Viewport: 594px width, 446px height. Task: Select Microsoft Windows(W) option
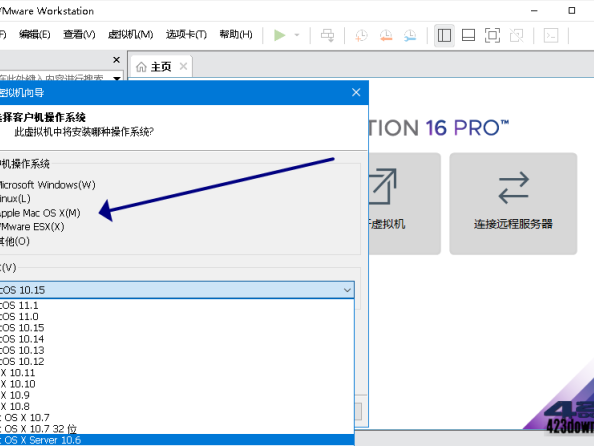pos(47,185)
